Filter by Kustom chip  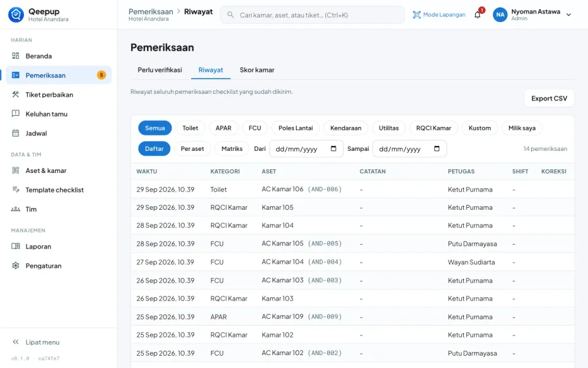[480, 128]
